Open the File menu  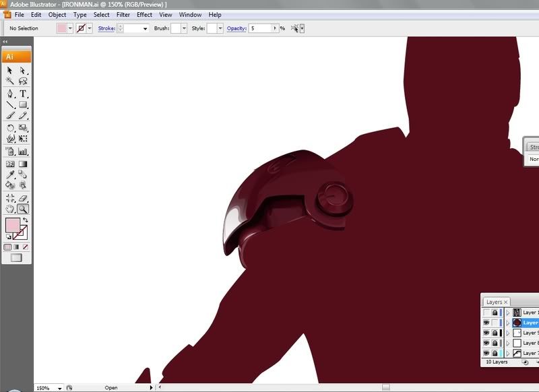click(x=20, y=15)
